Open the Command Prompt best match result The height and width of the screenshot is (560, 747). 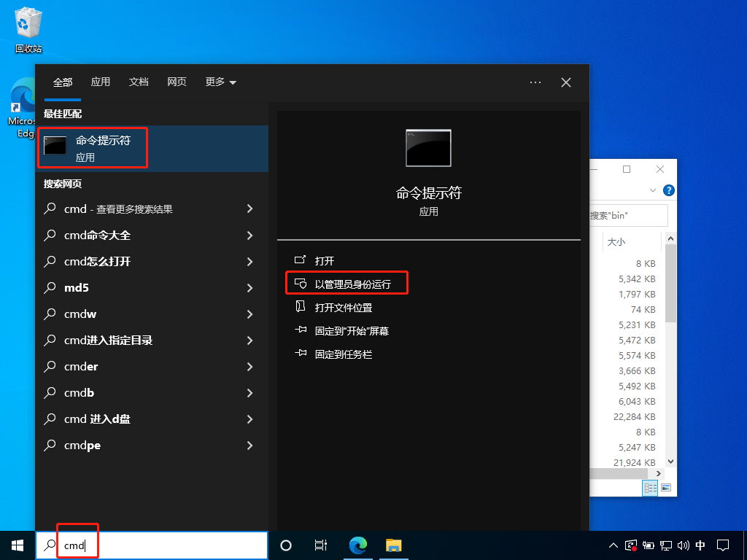click(x=102, y=148)
